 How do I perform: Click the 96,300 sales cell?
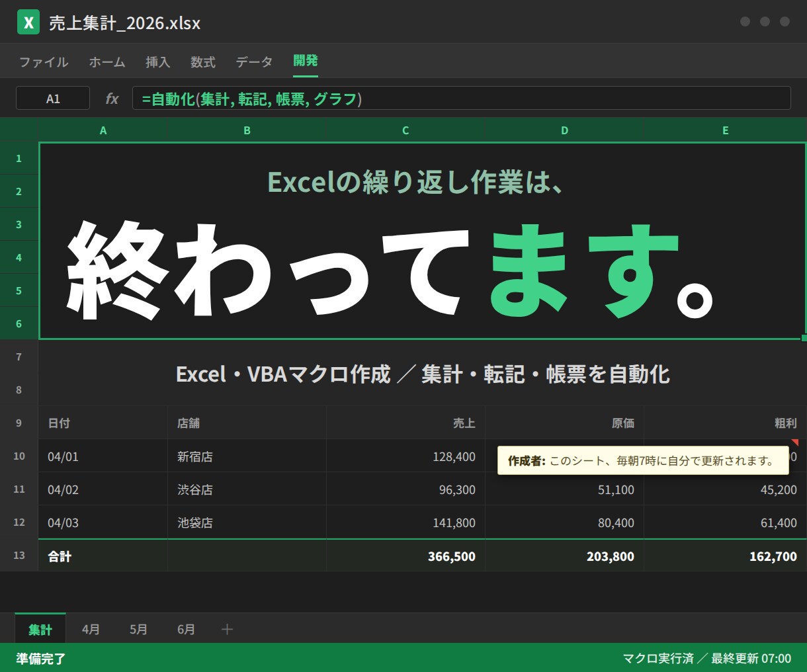point(405,489)
